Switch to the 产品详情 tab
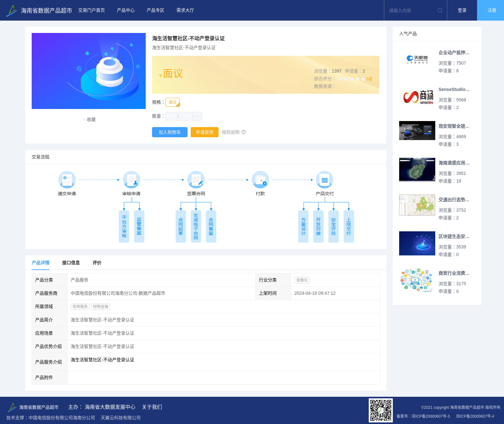 click(x=41, y=263)
